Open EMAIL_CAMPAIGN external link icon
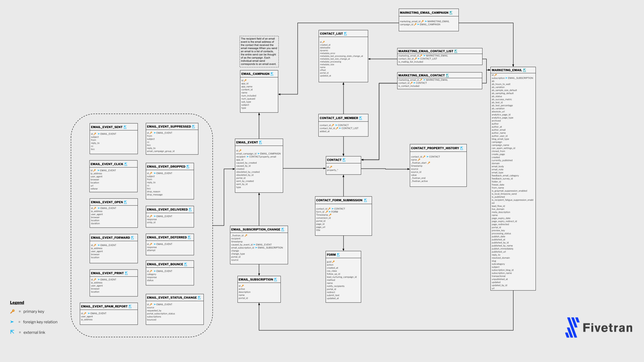The height and width of the screenshot is (362, 644). [x=272, y=74]
